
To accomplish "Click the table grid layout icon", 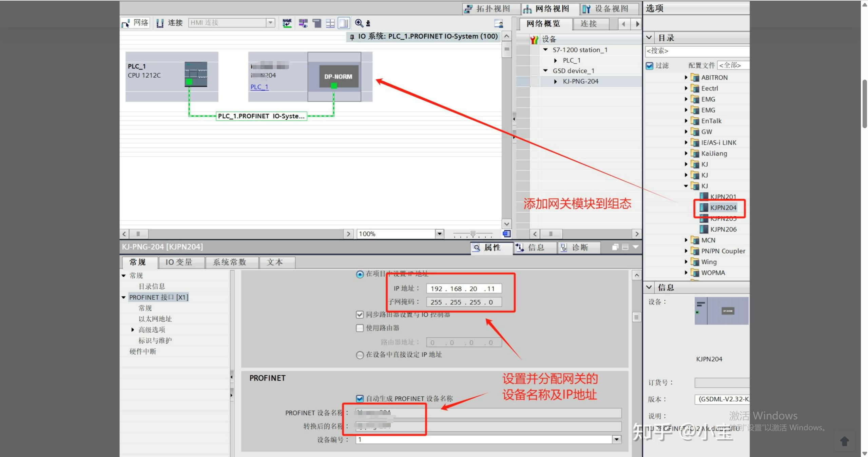I will [x=330, y=23].
